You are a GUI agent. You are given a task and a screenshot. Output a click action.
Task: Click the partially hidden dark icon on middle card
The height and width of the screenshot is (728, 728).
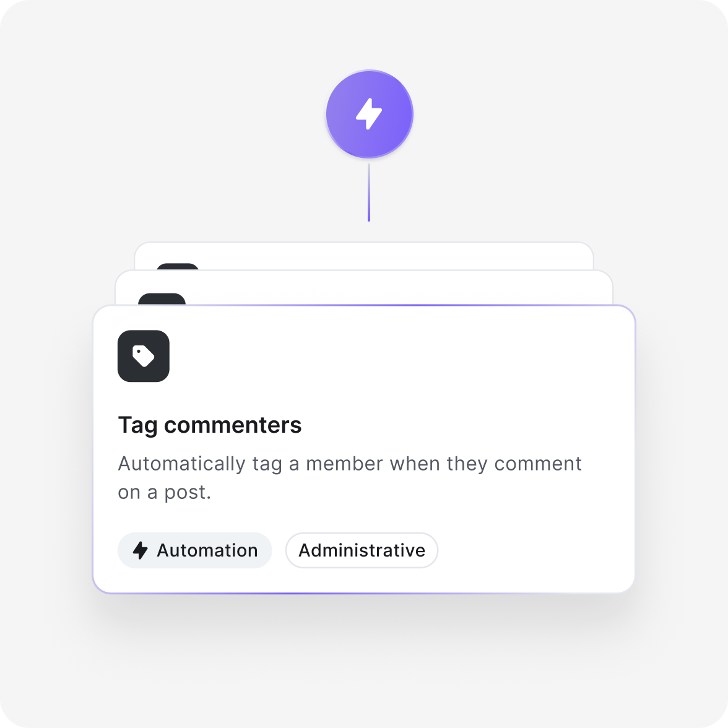click(x=162, y=299)
